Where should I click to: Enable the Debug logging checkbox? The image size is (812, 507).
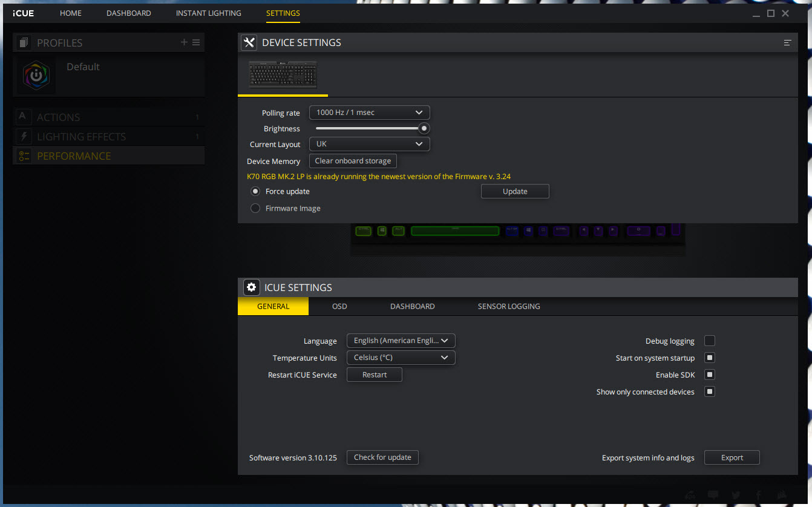(x=710, y=341)
